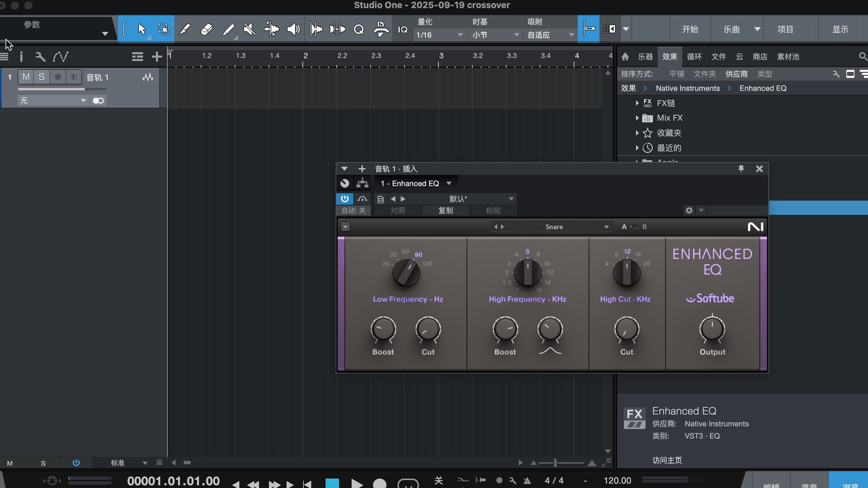Click the 复制 button in plugin header
The width and height of the screenshot is (868, 488).
[x=446, y=210]
